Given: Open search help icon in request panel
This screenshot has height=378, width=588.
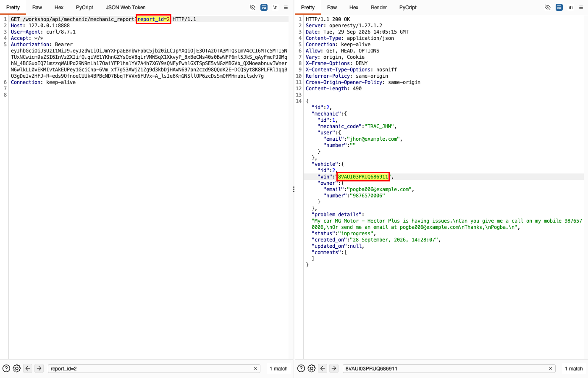Looking at the screenshot, I should pos(6,368).
